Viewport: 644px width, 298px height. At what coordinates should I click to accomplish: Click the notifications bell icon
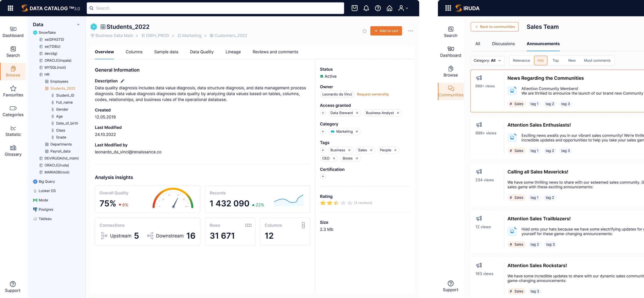(x=366, y=8)
